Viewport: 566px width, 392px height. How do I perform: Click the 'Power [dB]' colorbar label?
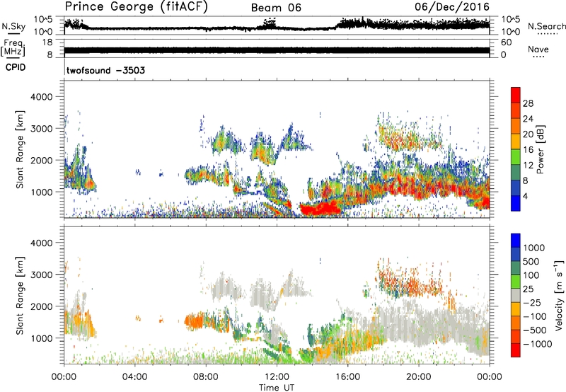pos(541,149)
